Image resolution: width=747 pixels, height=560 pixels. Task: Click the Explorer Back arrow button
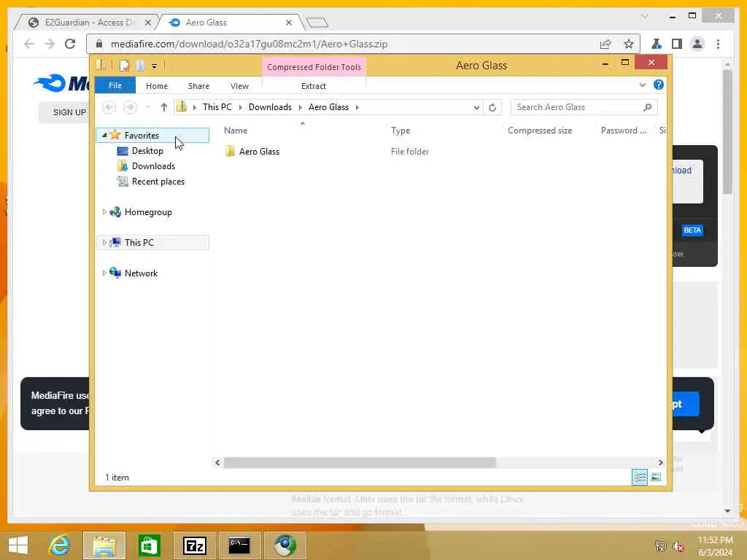point(109,107)
